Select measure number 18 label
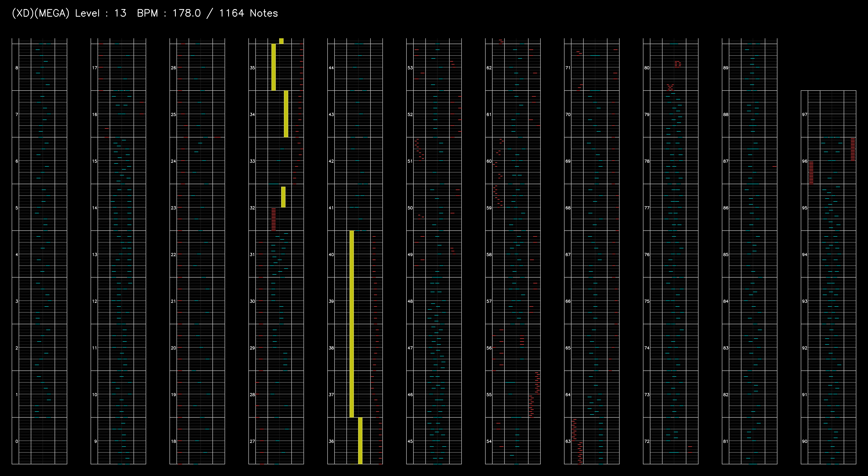 174,441
